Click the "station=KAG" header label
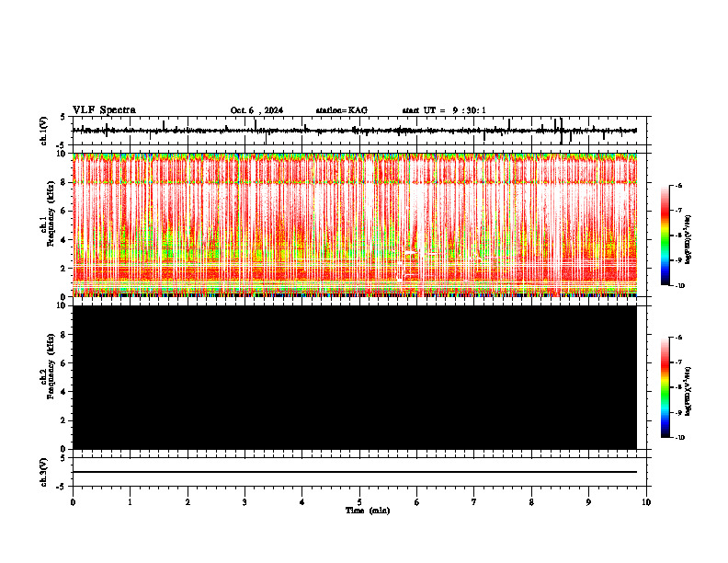Image resolution: width=728 pixels, height=563 pixels. 342,110
